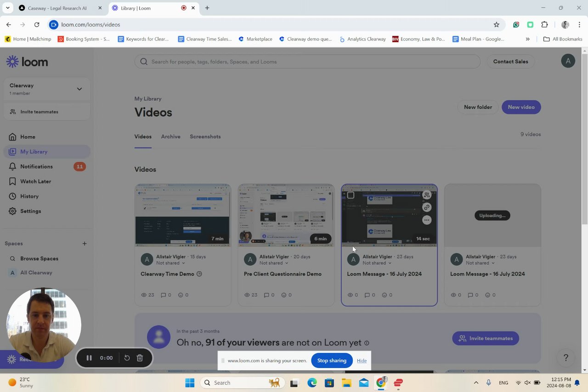Screen dimensions: 588x392
Task: Bookmark this page with the star icon
Action: pyautogui.click(x=496, y=24)
